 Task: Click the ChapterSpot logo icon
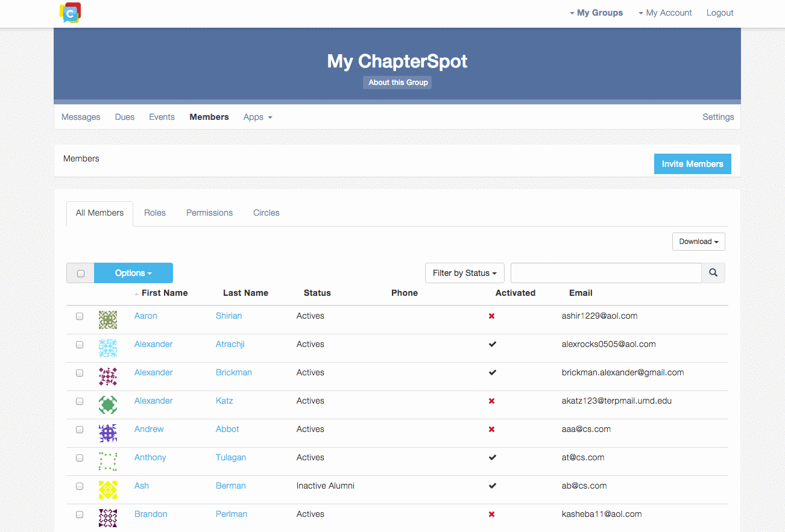71,13
